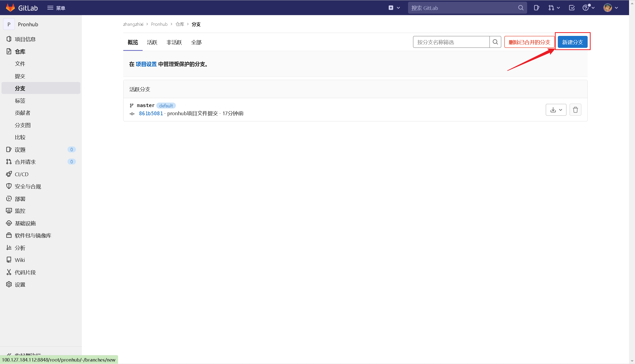Open the 项目设置 link

pyautogui.click(x=146, y=64)
